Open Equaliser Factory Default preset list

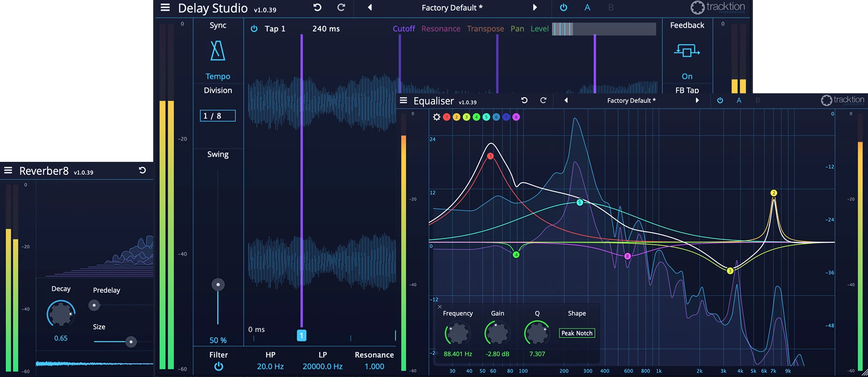631,100
